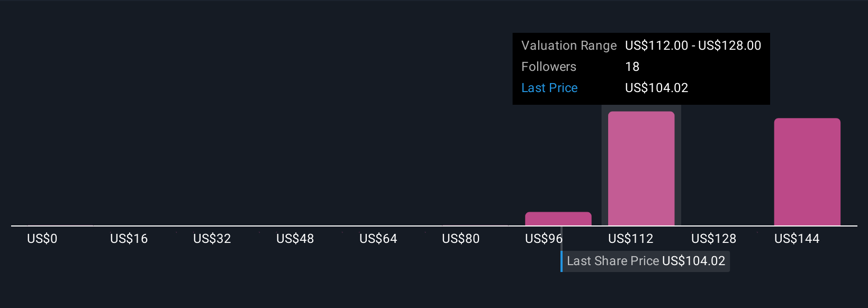The image size is (868, 308).
Task: Click the US$128 axis label
Action: [713, 239]
